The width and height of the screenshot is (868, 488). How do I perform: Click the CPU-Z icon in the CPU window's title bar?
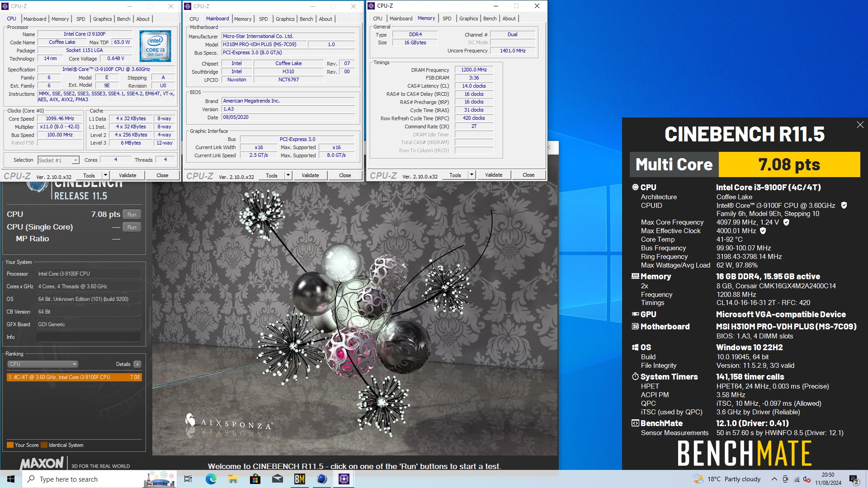click(x=5, y=6)
